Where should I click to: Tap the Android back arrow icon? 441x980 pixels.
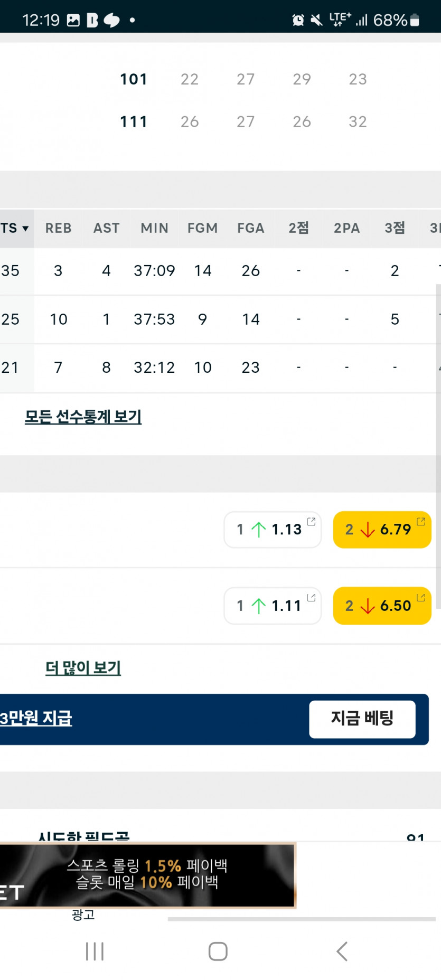coord(342,951)
